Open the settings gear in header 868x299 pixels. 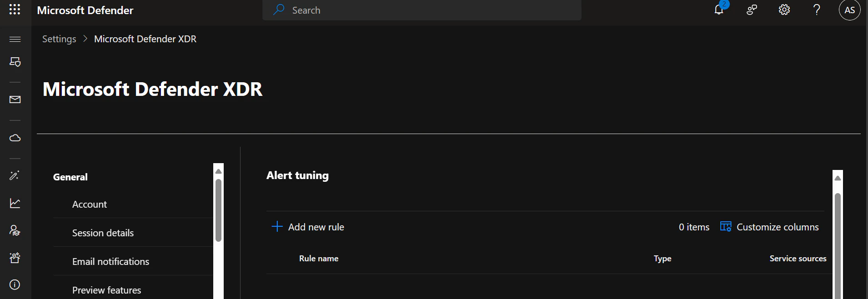click(784, 10)
